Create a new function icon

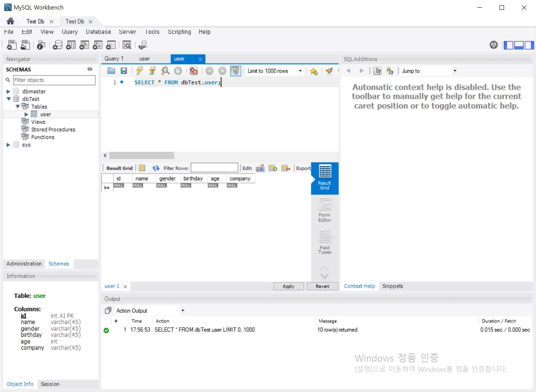pyautogui.click(x=111, y=45)
